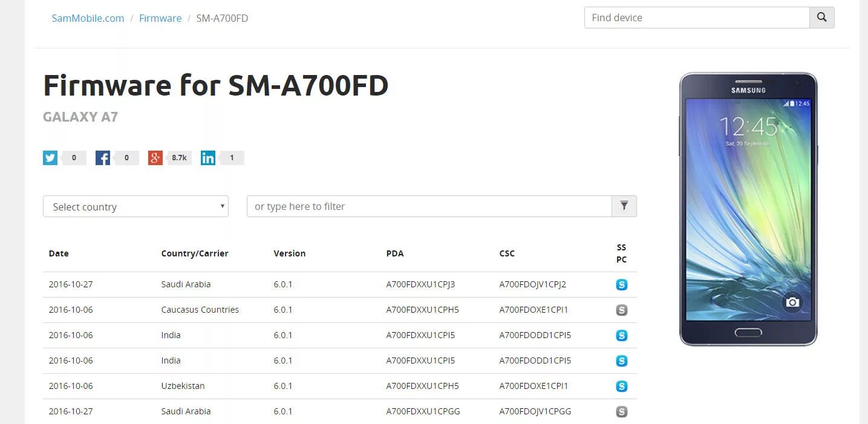Click the 8.7k Google+ share count
This screenshot has height=424, width=868.
point(179,158)
